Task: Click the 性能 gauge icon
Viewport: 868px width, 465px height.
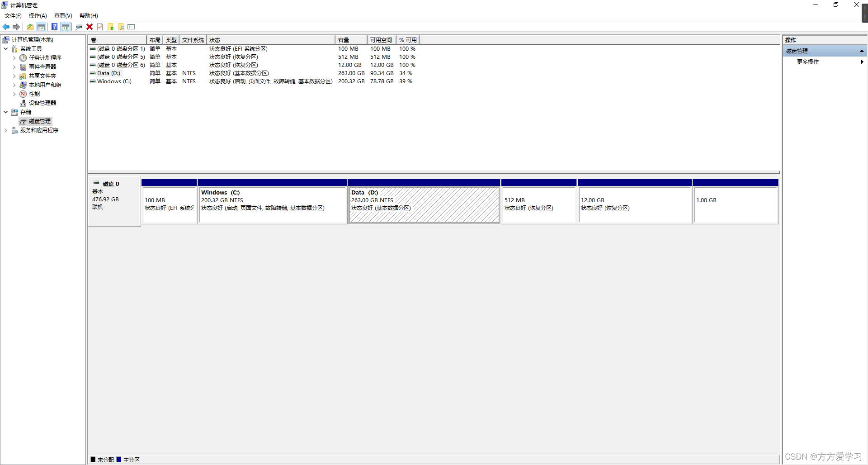Action: (23, 94)
